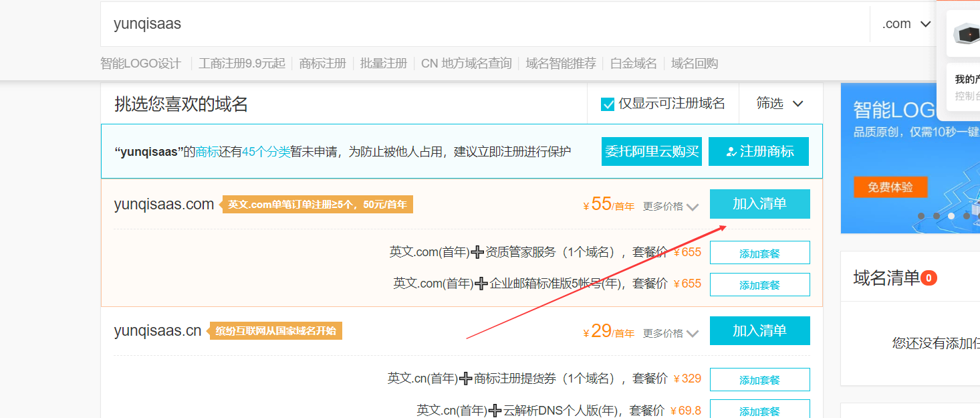This screenshot has height=418, width=980.
Task: Open the .com suffix dropdown
Action: (906, 24)
